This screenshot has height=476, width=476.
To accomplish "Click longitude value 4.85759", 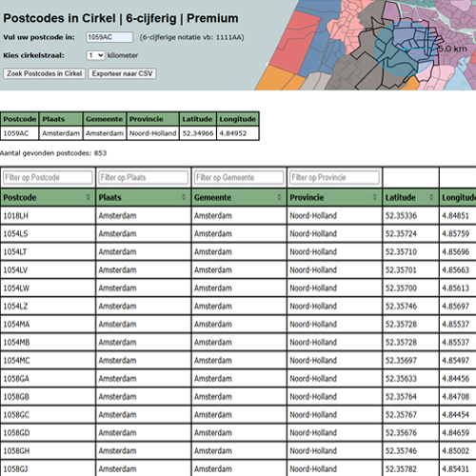I will [456, 234].
